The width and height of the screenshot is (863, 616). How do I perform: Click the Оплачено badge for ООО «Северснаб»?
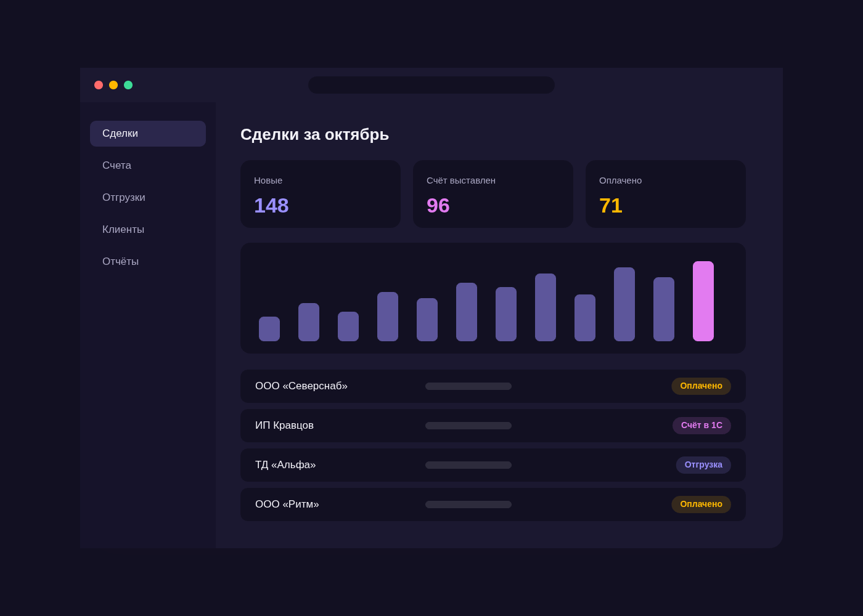(701, 386)
